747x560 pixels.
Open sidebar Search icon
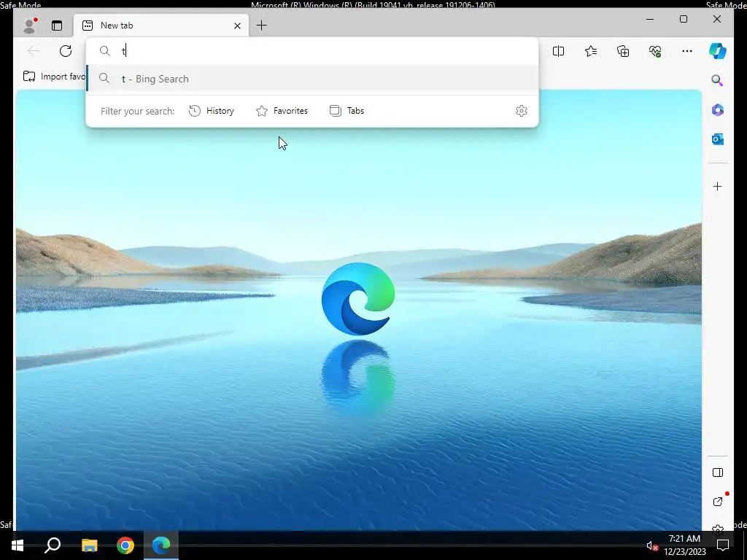tap(718, 80)
